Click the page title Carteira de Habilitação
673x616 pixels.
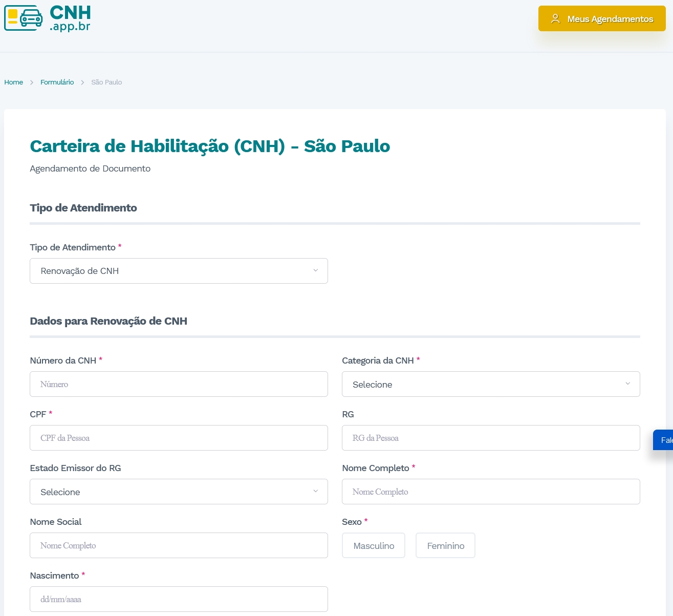click(x=210, y=146)
